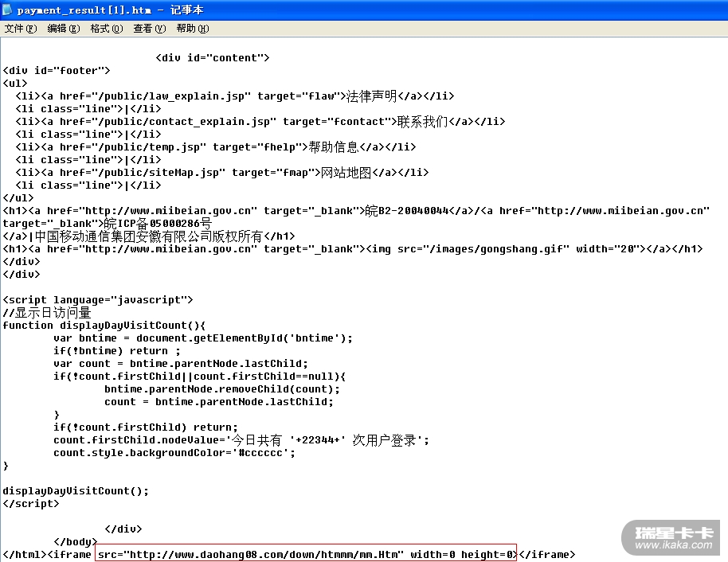Click the line if(!bntime) return ;

click(117, 351)
